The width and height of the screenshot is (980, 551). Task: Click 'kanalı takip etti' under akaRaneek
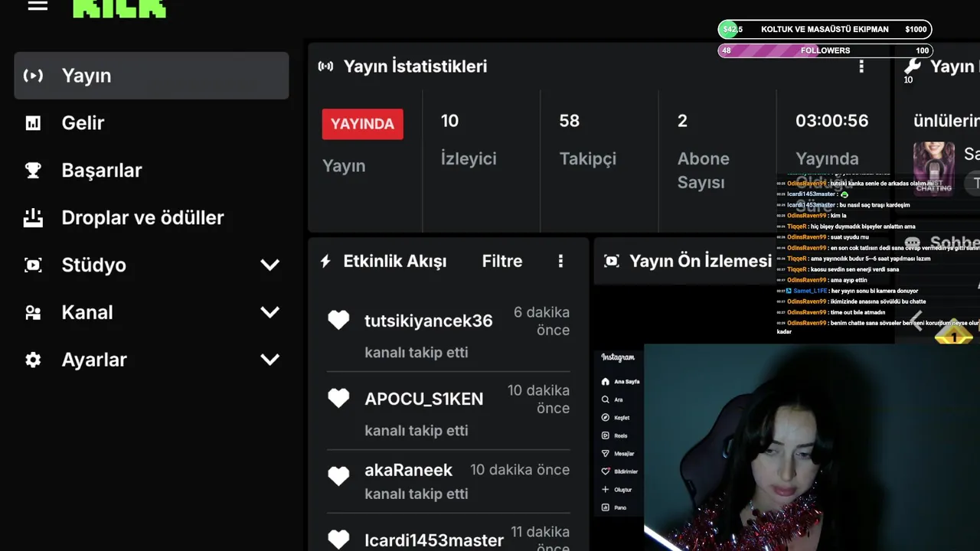(416, 494)
